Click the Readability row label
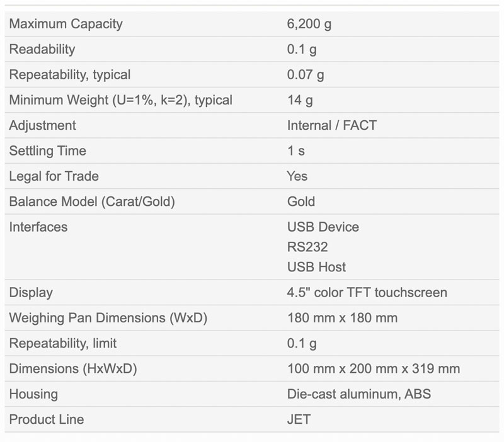Viewport: 504px width, 442px height. [x=42, y=49]
